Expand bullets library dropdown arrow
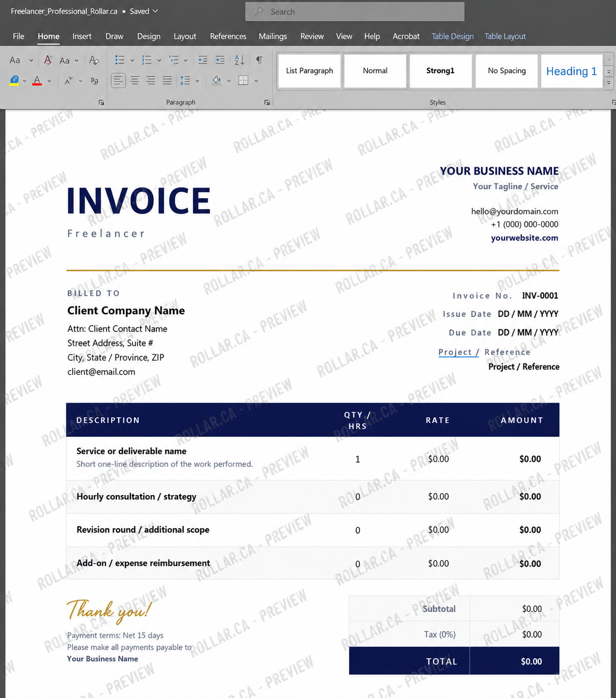 click(132, 61)
